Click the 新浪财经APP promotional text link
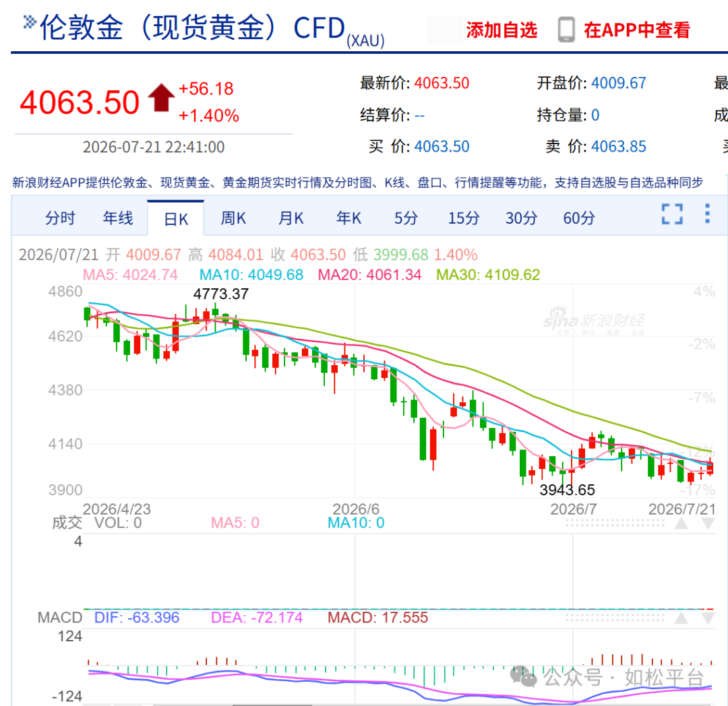Image resolution: width=728 pixels, height=706 pixels. [x=357, y=183]
